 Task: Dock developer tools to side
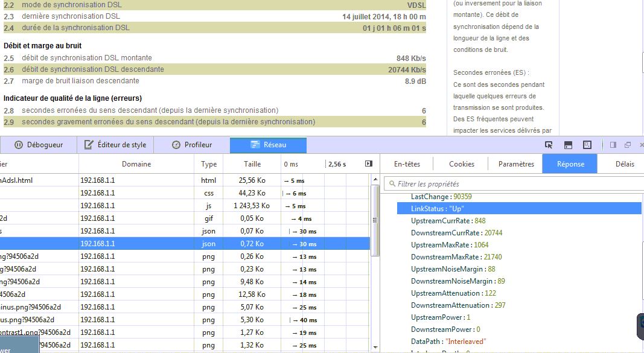(613, 145)
